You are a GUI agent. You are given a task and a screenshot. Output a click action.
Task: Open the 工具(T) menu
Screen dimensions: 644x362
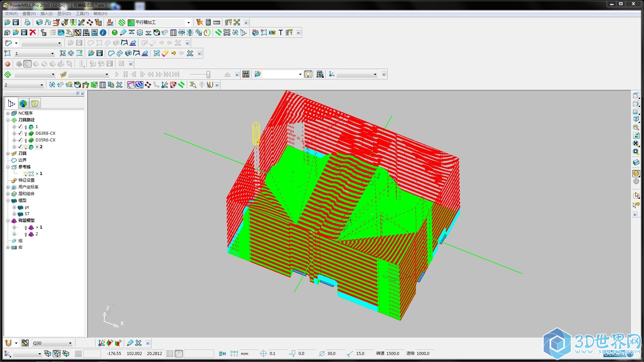point(82,14)
